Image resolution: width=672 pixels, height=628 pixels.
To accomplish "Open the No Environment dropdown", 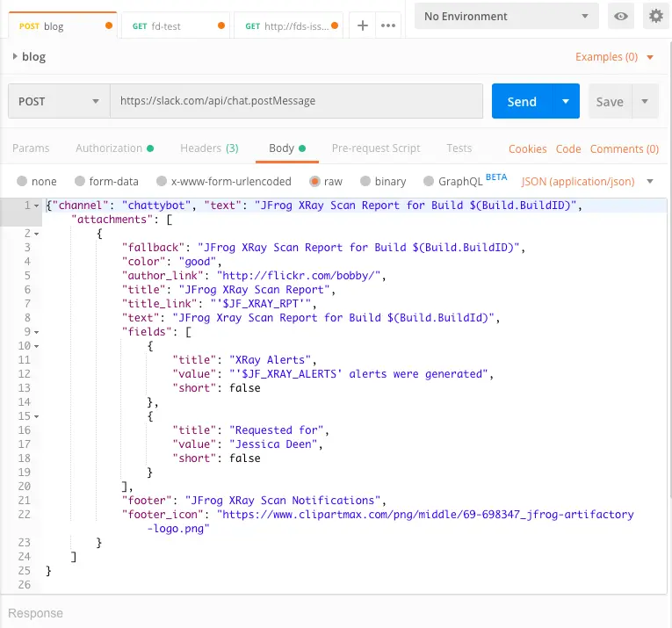I will click(507, 17).
